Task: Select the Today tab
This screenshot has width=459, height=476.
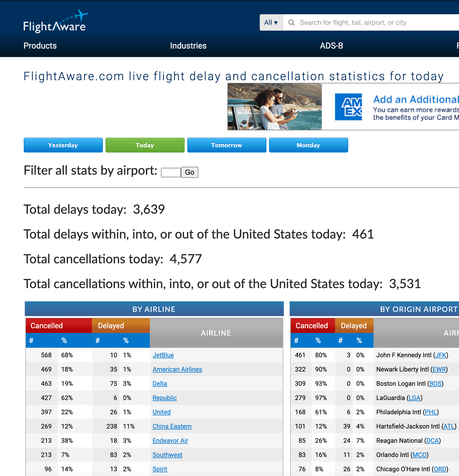Action: (x=145, y=145)
